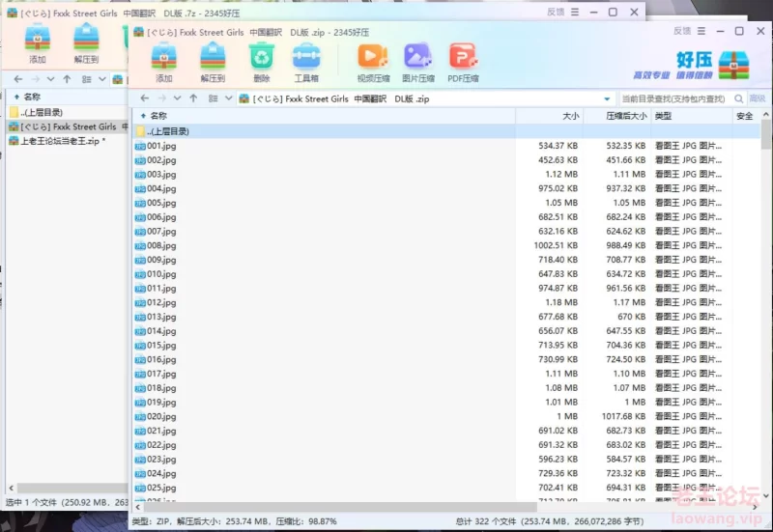Click the 001.jpg file icon

click(140, 146)
